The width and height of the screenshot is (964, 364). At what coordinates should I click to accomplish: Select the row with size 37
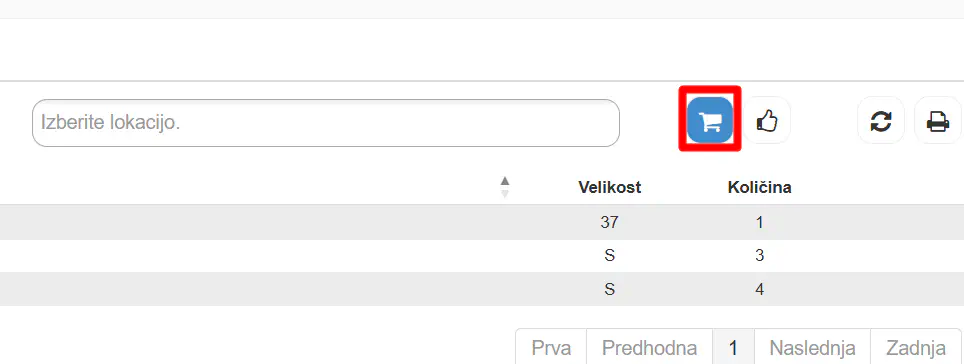tap(482, 222)
